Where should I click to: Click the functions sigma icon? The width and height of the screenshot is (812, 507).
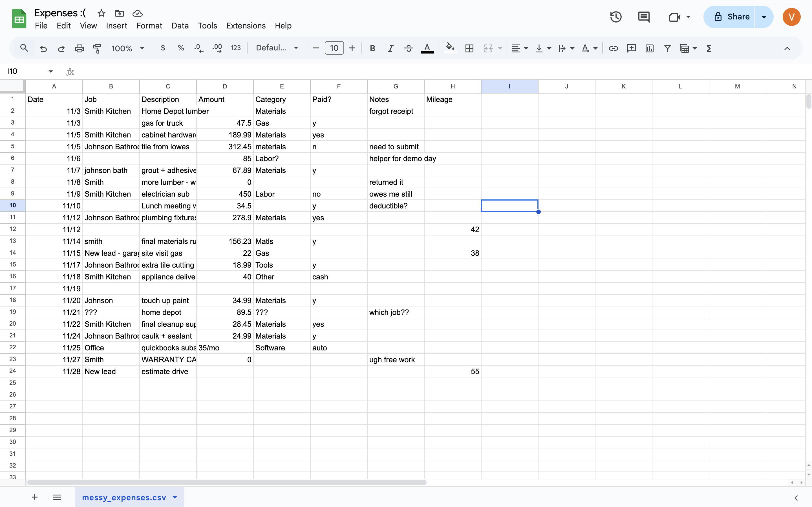click(709, 48)
